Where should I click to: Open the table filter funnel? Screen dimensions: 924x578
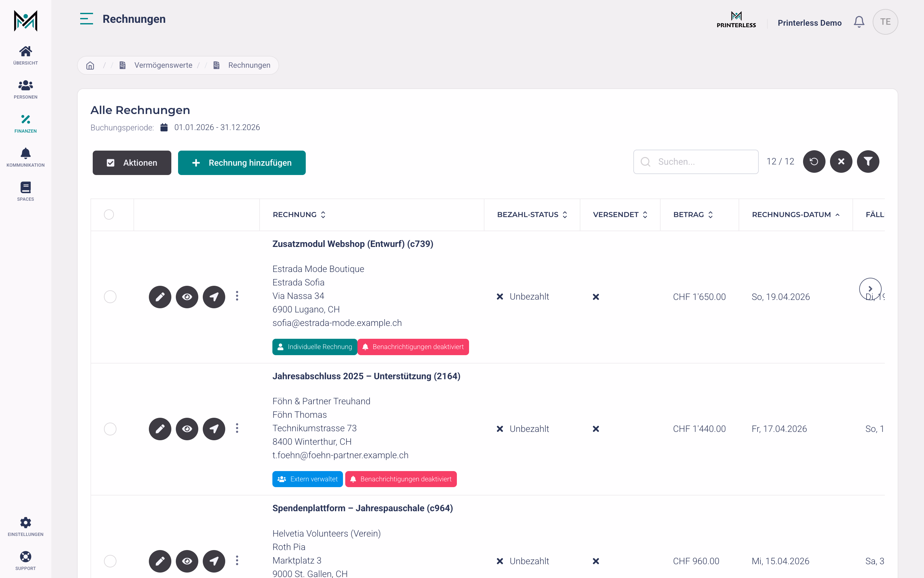868,162
